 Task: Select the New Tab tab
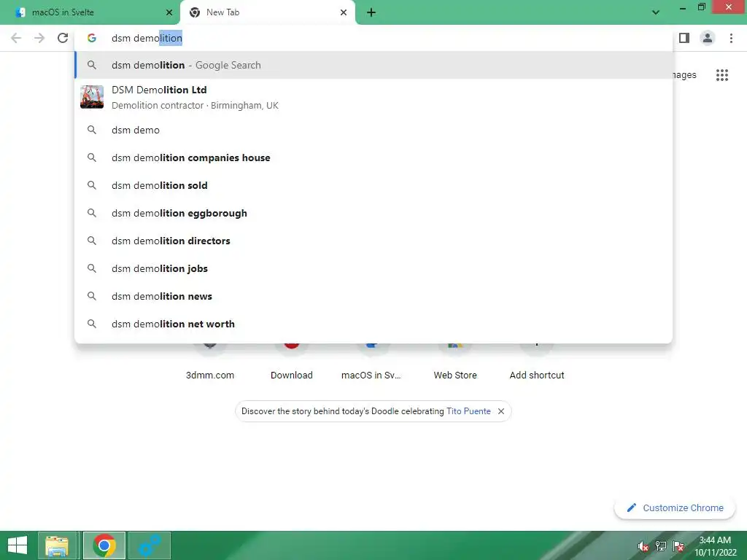point(268,12)
